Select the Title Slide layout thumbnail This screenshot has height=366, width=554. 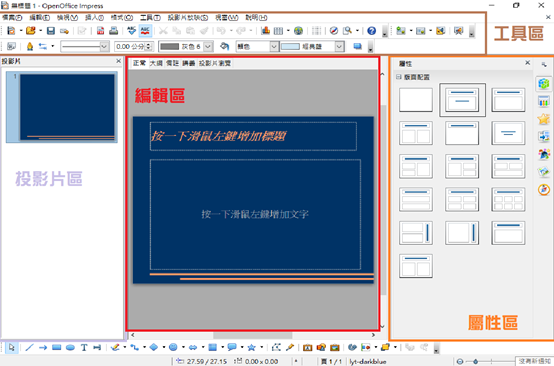[x=462, y=100]
